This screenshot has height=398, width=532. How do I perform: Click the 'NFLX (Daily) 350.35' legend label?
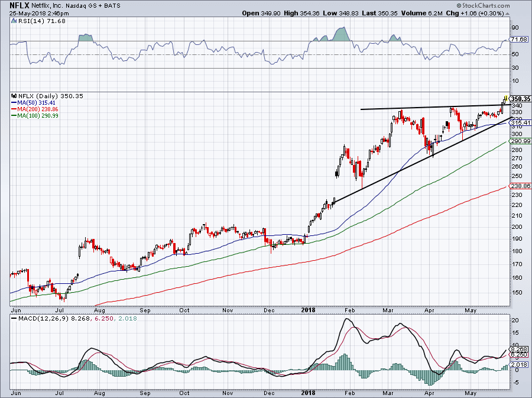(51, 96)
